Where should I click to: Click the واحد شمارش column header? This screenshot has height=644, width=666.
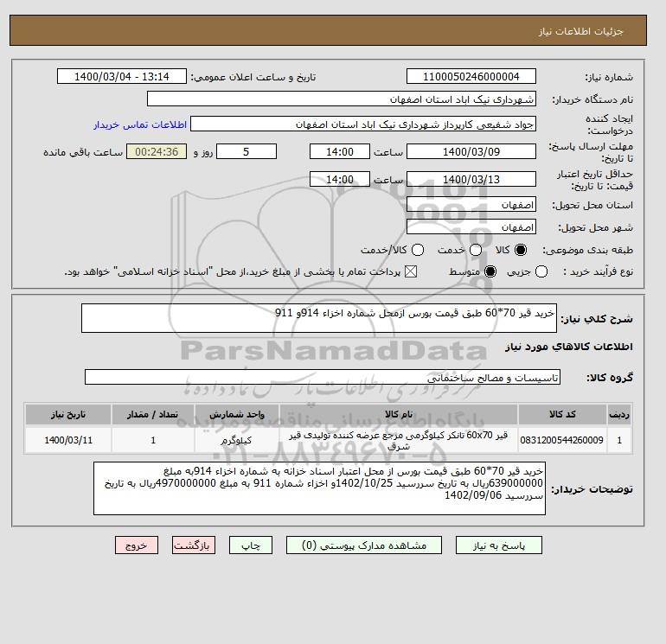(237, 414)
